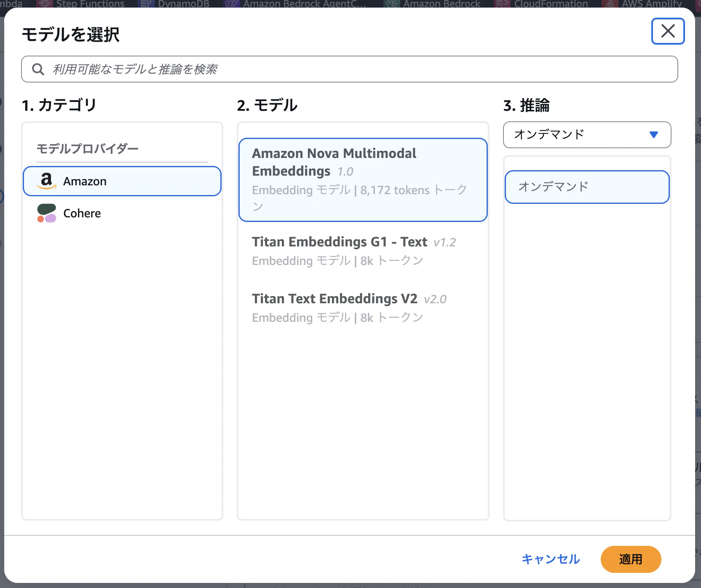Select the オンデマンド inference option in list
The image size is (701, 588).
point(587,187)
